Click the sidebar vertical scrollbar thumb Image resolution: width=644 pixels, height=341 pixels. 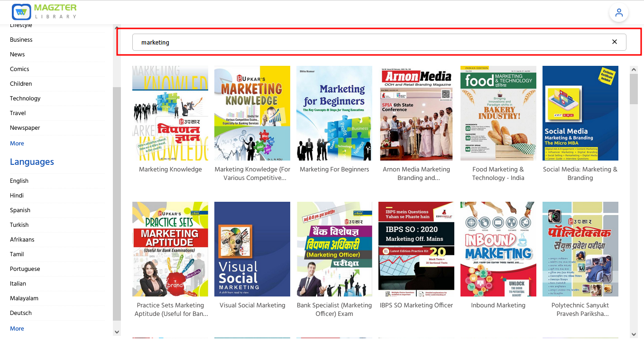[x=117, y=205]
